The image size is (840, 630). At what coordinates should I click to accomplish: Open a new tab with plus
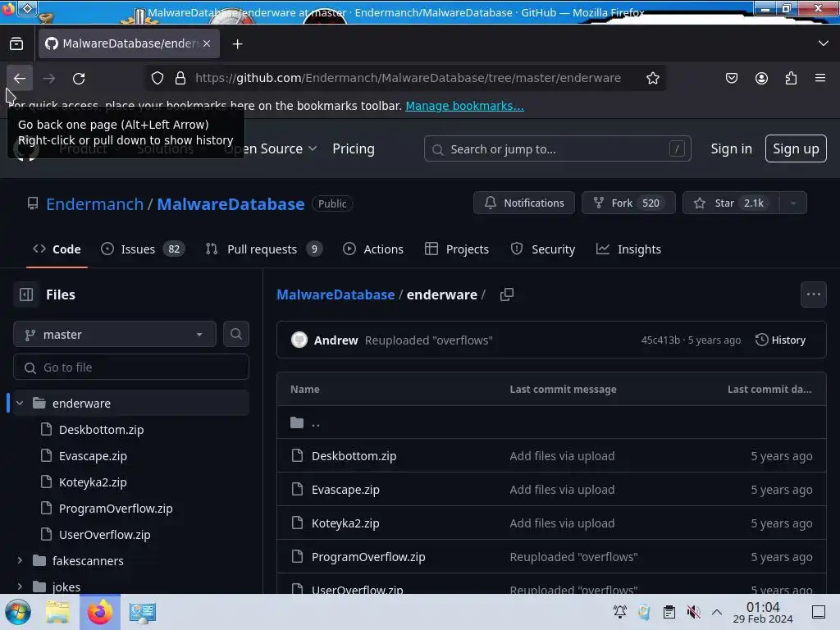click(x=237, y=44)
